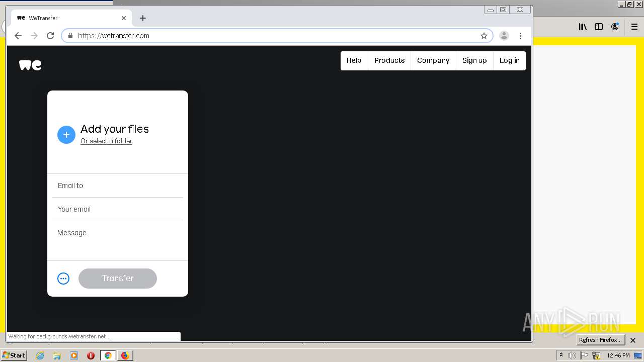Focus the Your email field
Image resolution: width=644 pixels, height=362 pixels.
click(x=118, y=209)
